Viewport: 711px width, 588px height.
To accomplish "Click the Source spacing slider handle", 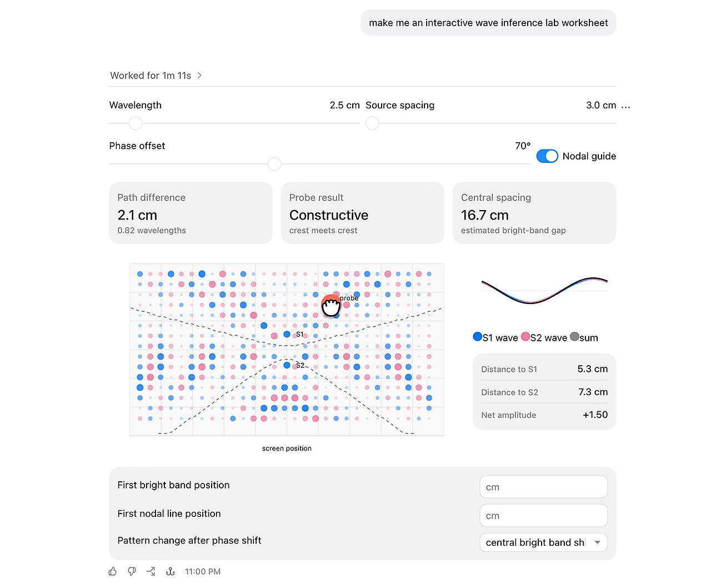I will pyautogui.click(x=372, y=123).
